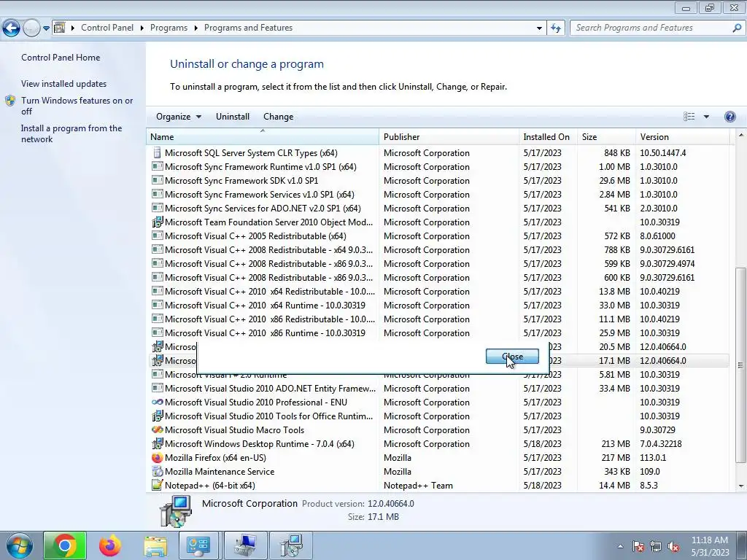The height and width of the screenshot is (560, 747).
Task: Click the 848 KB size cell
Action: [x=617, y=153]
